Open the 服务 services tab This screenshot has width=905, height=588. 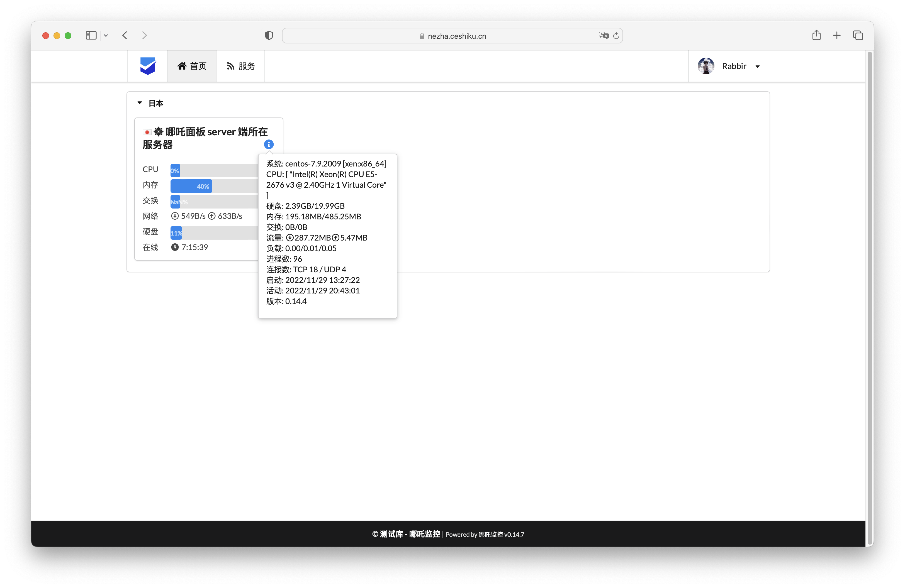(x=240, y=66)
